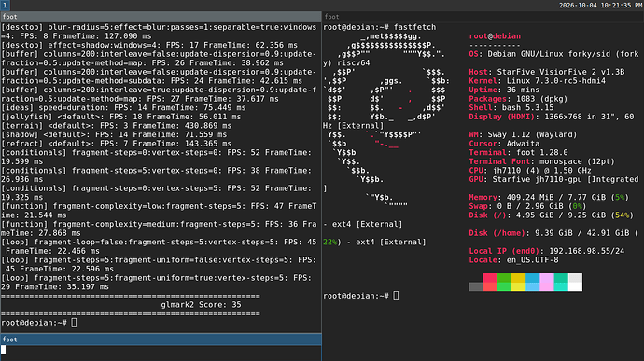Click the Disk (/) line '4.95 GiB / 9.25 GiB'
The width and height of the screenshot is (644, 361).
tap(552, 215)
